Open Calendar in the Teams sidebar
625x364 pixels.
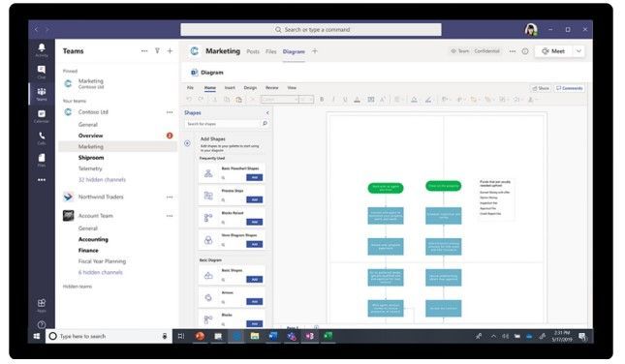(42, 115)
